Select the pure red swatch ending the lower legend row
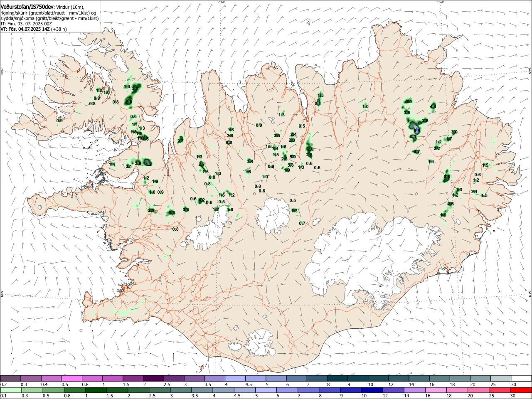532x399 pixels. [x=521, y=390]
